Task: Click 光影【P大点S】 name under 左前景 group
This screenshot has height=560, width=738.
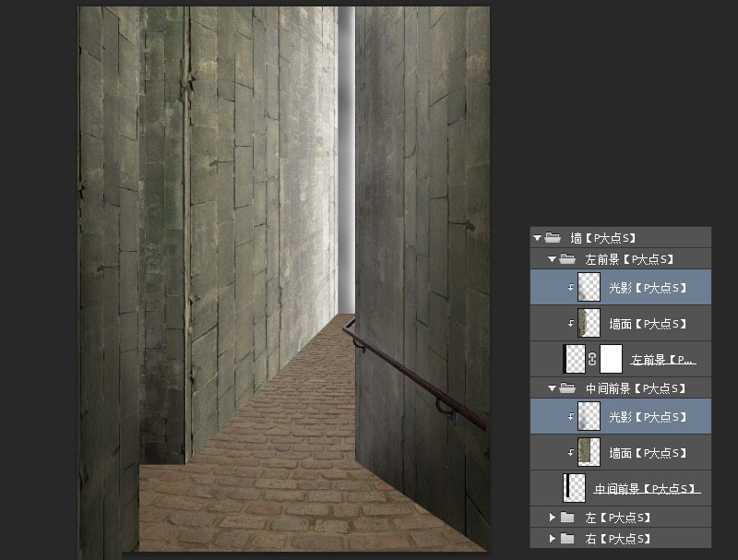Action: pyautogui.click(x=648, y=288)
